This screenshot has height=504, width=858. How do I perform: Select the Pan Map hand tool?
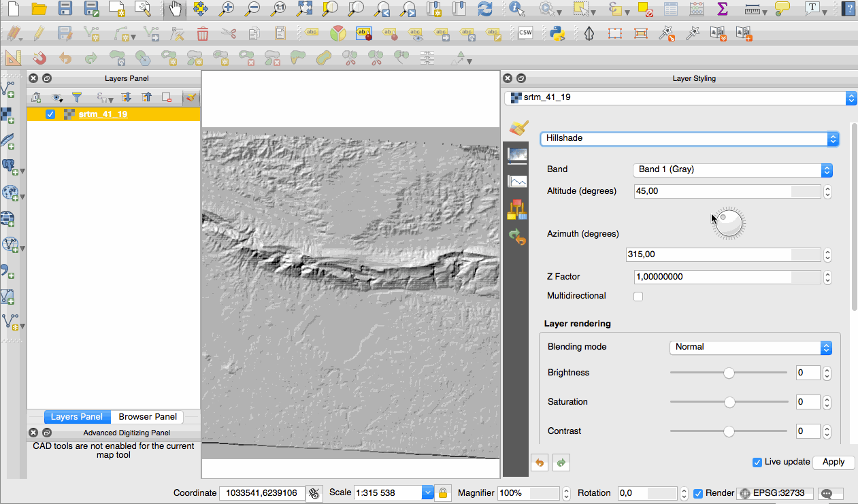176,9
